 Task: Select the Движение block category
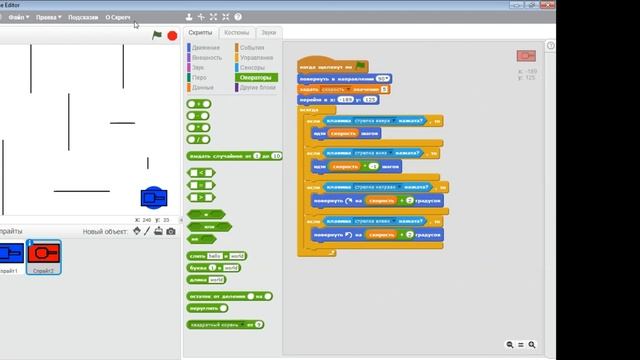tap(207, 47)
